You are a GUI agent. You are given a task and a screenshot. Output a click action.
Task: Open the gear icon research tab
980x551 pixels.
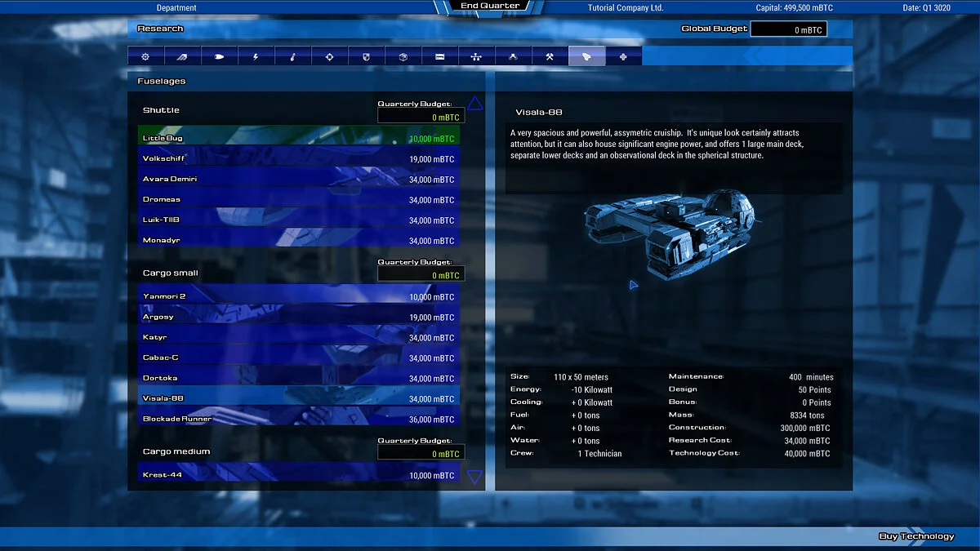tap(145, 56)
